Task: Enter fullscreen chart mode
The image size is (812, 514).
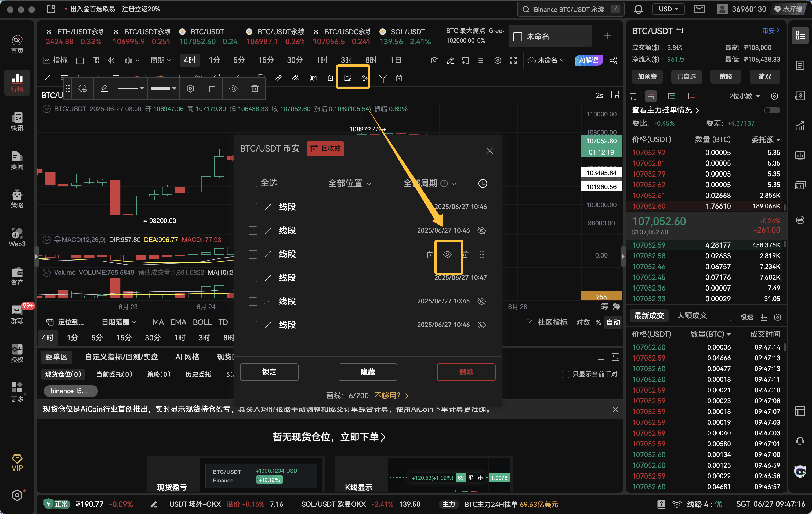Action: 513,60
